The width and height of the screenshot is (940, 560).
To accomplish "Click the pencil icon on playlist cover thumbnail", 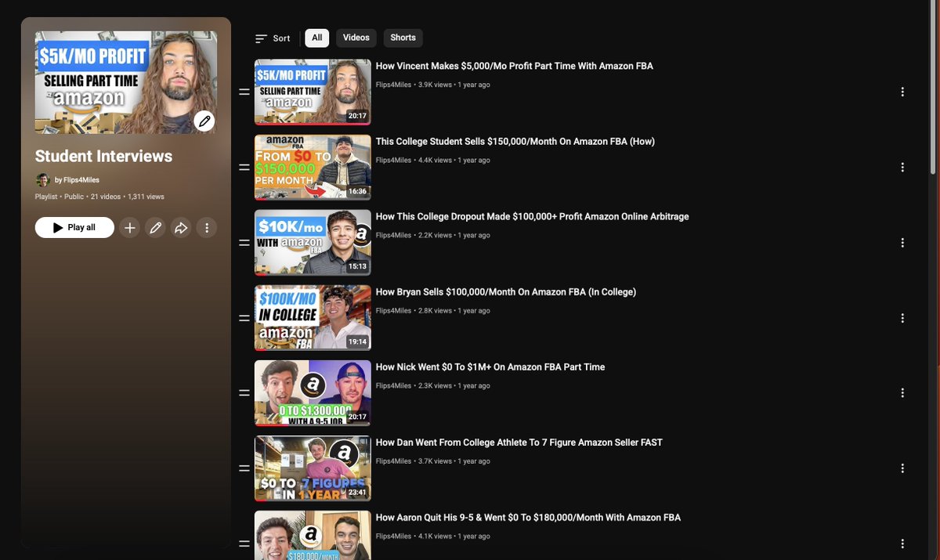I will point(204,121).
